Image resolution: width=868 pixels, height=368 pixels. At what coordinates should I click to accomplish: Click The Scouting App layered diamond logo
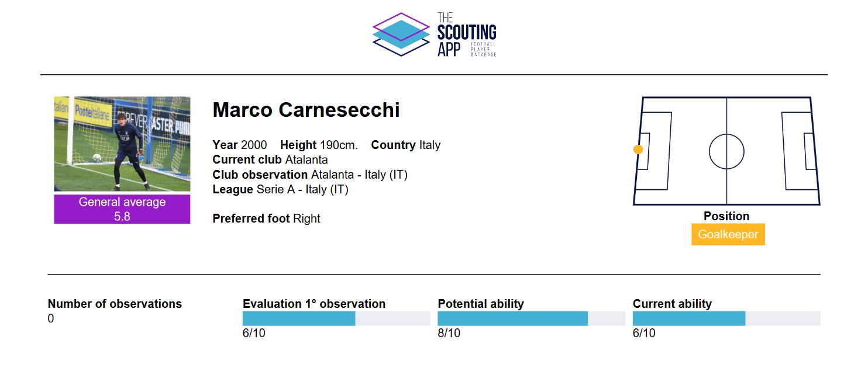point(401,34)
